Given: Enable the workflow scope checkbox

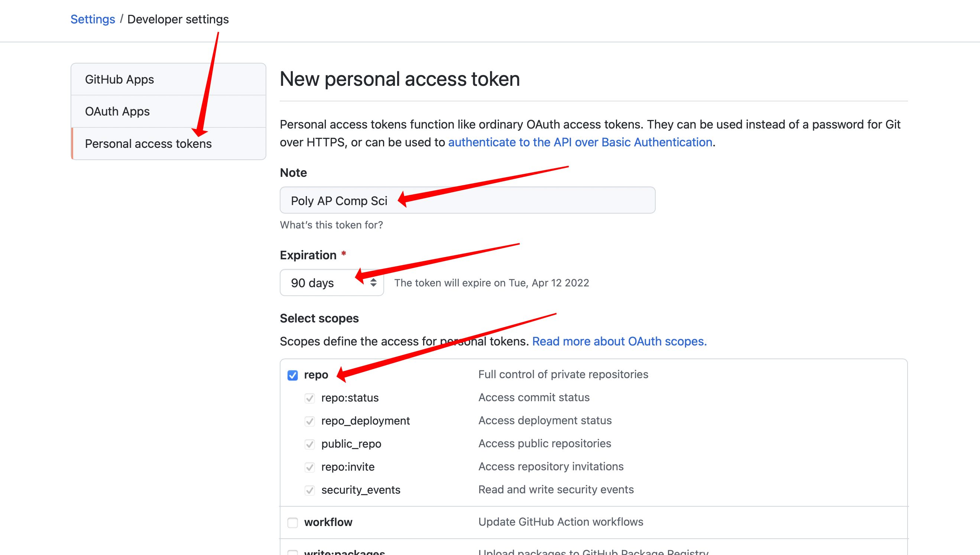Looking at the screenshot, I should click(293, 523).
